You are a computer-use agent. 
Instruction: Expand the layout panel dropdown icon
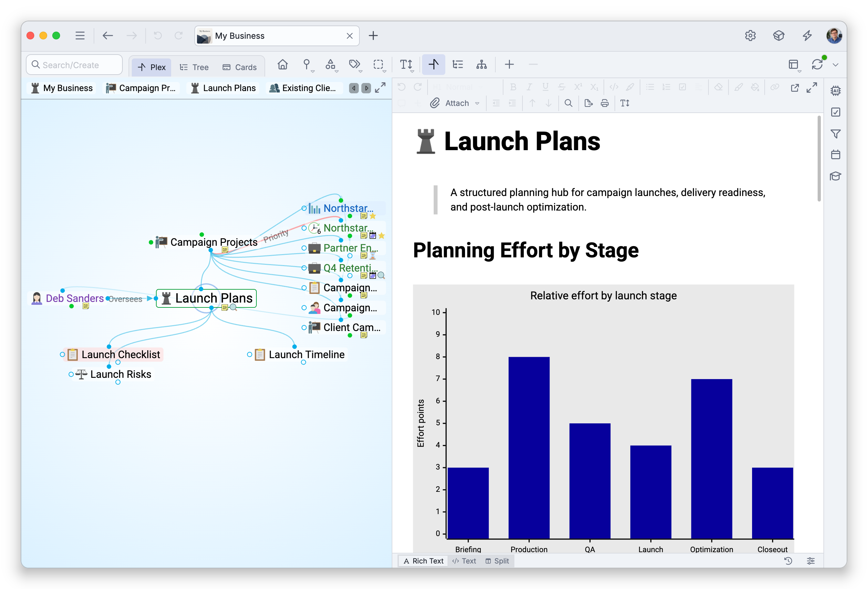coord(794,65)
